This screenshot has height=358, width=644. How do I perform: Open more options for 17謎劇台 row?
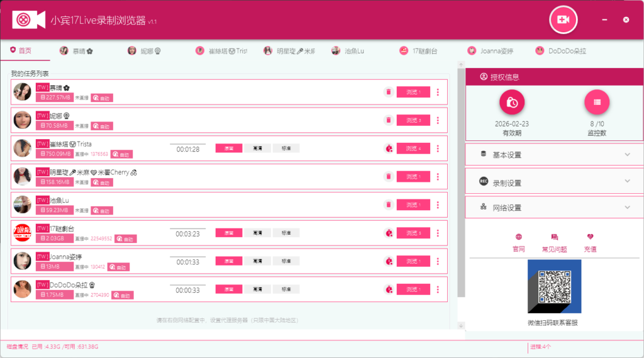click(438, 233)
